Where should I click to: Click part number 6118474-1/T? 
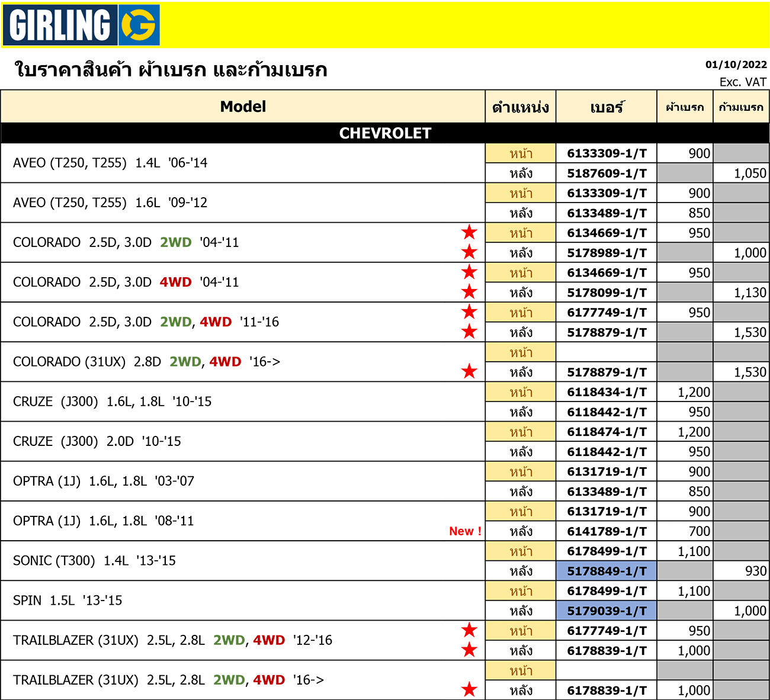pyautogui.click(x=607, y=431)
